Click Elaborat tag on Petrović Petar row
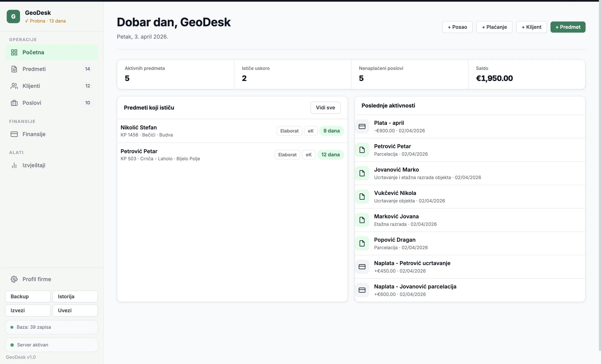The height and width of the screenshot is (364, 601). (x=287, y=155)
